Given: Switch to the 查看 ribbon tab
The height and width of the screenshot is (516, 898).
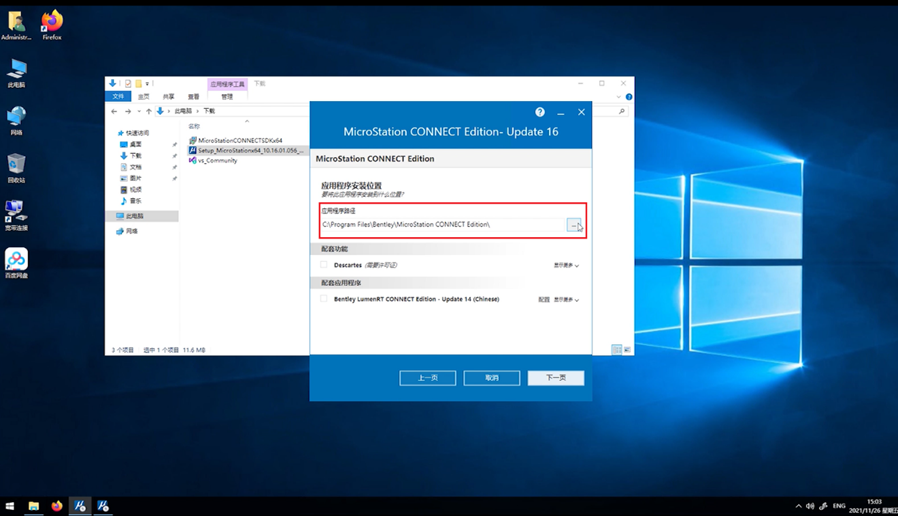Looking at the screenshot, I should pos(194,97).
